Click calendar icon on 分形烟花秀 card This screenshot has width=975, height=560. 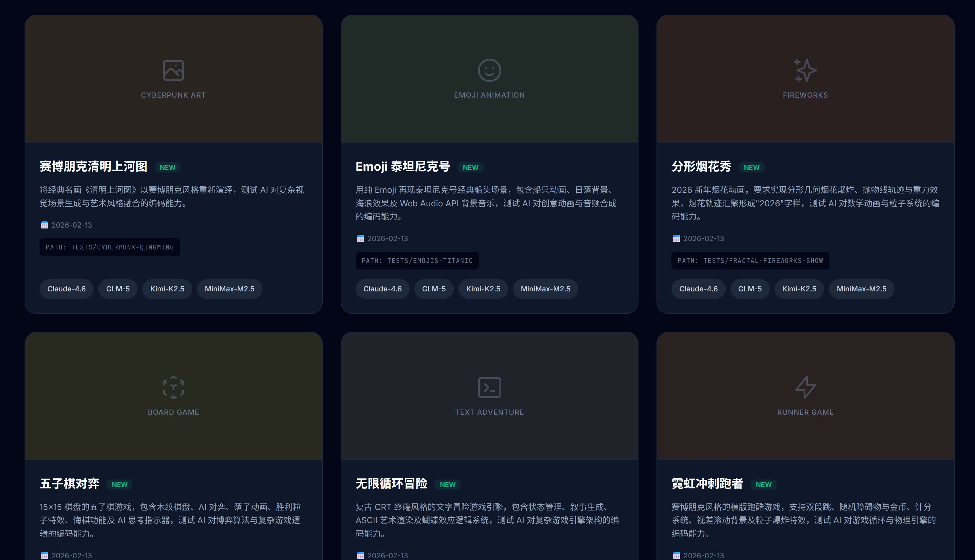pyautogui.click(x=676, y=238)
